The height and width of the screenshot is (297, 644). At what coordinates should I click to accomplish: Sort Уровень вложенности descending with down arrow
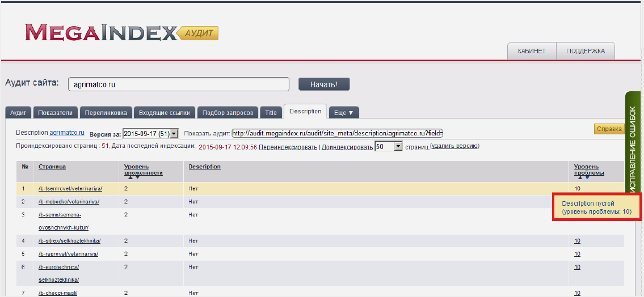tap(137, 177)
